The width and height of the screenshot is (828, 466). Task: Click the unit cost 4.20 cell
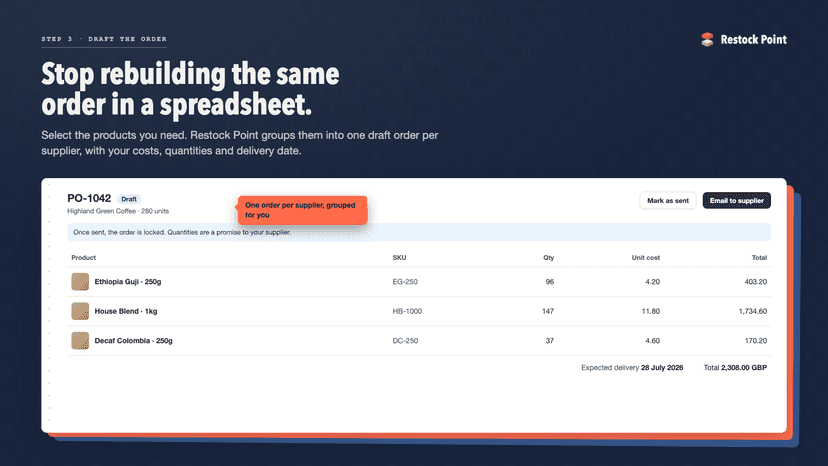click(652, 282)
